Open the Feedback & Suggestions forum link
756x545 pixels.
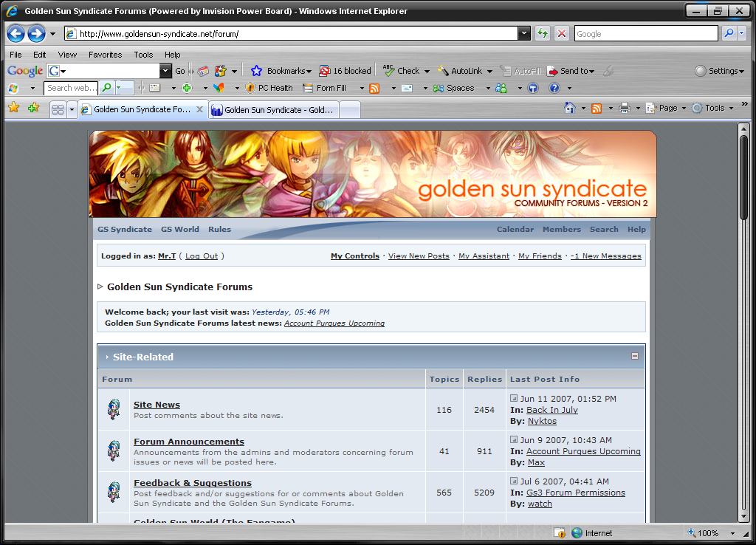(193, 483)
